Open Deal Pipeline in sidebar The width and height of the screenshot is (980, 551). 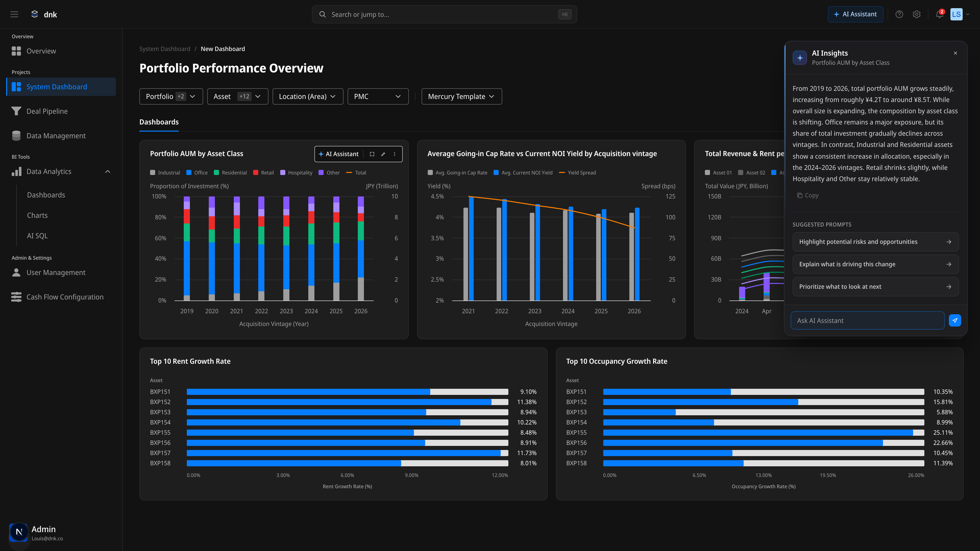click(x=47, y=111)
